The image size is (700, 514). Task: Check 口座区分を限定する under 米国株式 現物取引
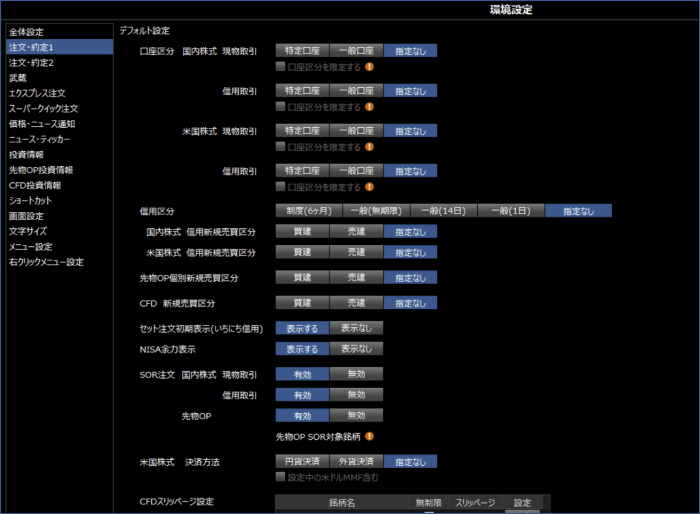pyautogui.click(x=281, y=147)
